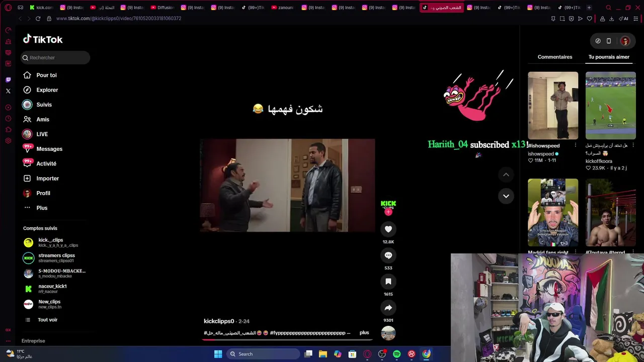The width and height of the screenshot is (644, 362).
Task: Open followed account S-MODOU-MBACKE
Action: [x=54, y=274]
